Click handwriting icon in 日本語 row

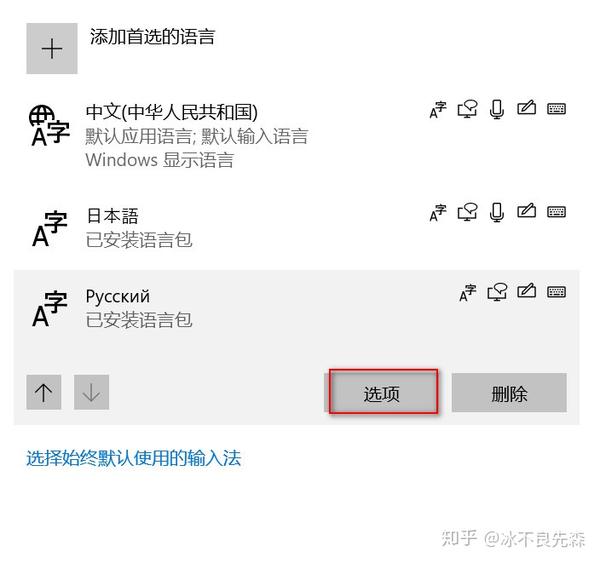pyautogui.click(x=527, y=211)
